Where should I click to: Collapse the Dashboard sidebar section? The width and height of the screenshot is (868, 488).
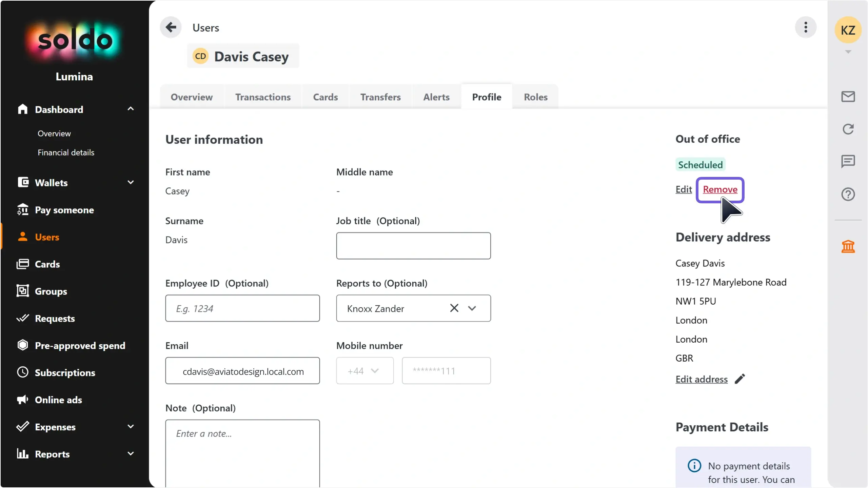click(x=131, y=109)
